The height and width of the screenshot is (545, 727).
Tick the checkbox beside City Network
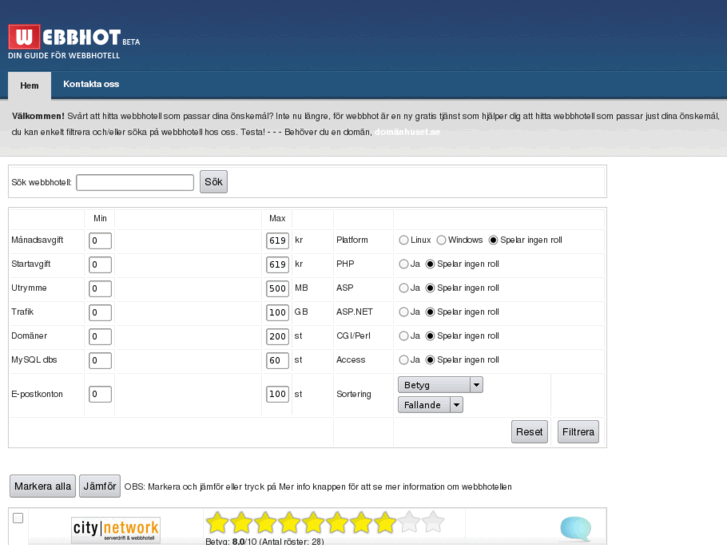[18, 518]
